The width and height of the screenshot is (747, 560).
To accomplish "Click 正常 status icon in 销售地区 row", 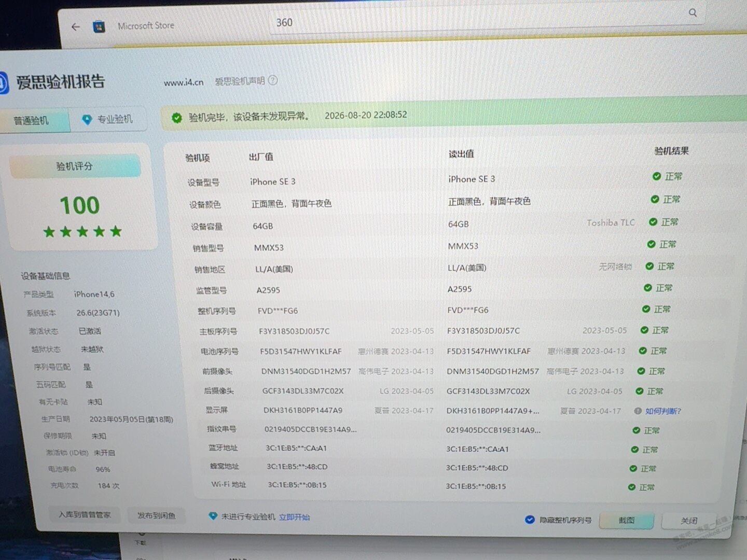I will pyautogui.click(x=649, y=266).
